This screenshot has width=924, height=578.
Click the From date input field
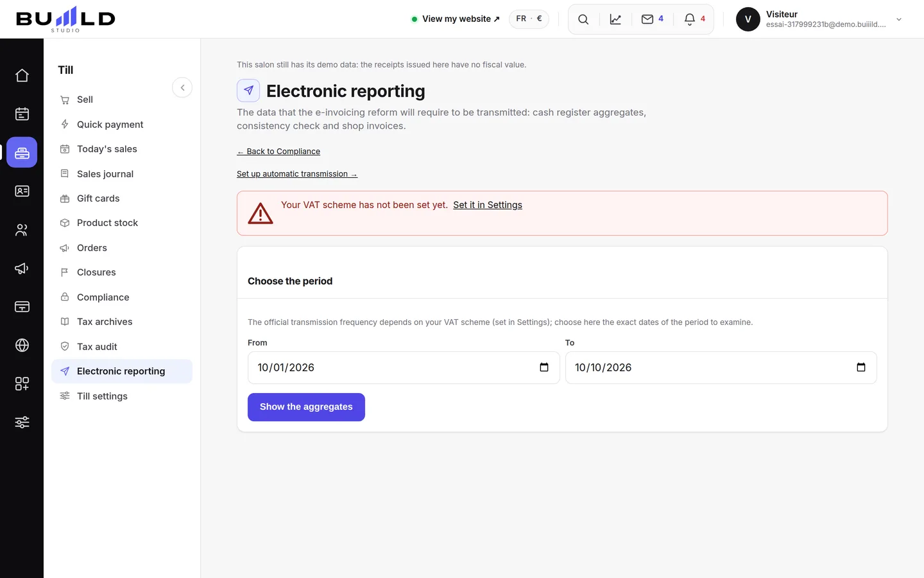(x=404, y=367)
